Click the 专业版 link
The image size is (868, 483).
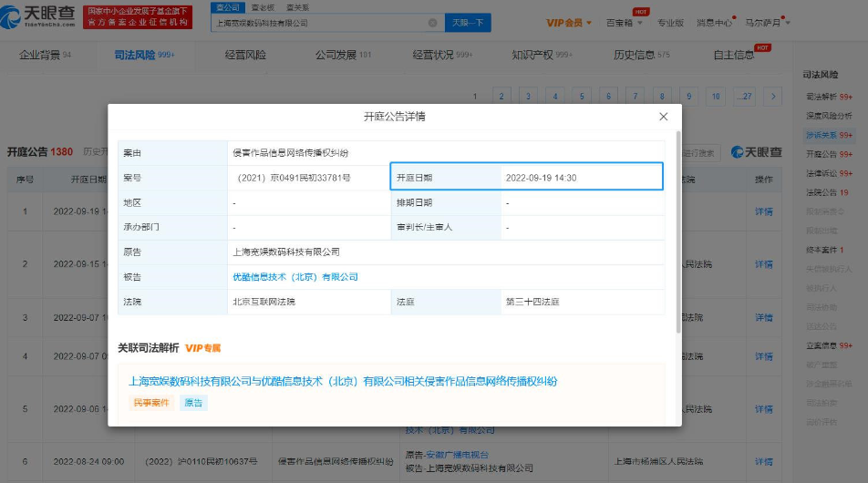click(x=670, y=23)
